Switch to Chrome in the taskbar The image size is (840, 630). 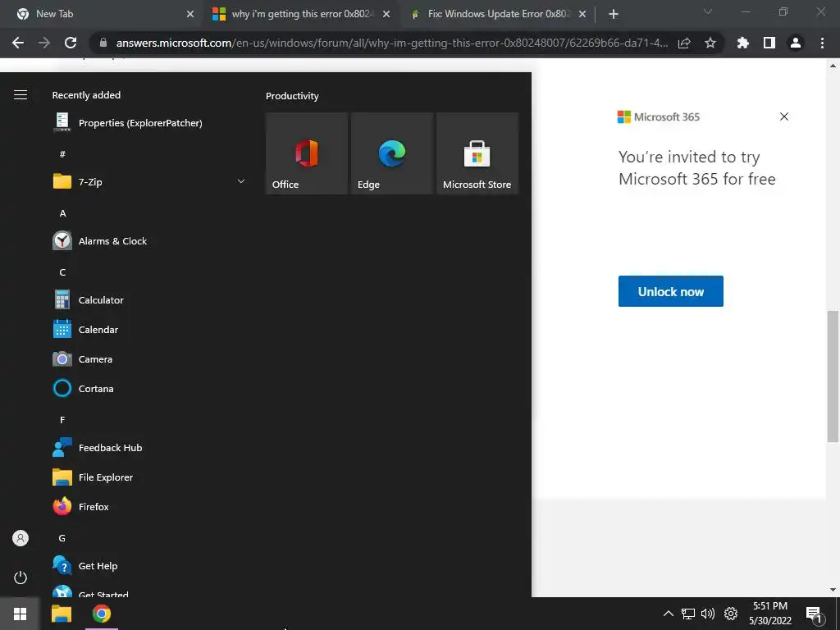101,614
